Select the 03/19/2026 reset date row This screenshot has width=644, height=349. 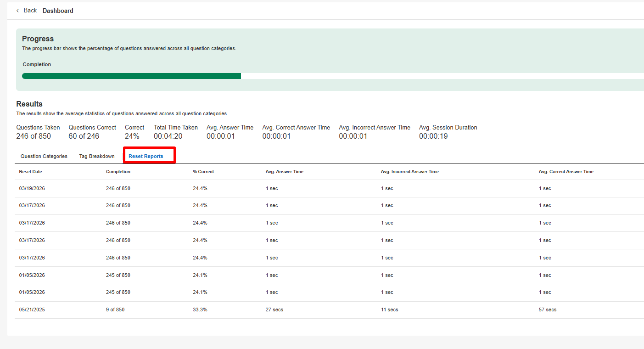pyautogui.click(x=32, y=189)
